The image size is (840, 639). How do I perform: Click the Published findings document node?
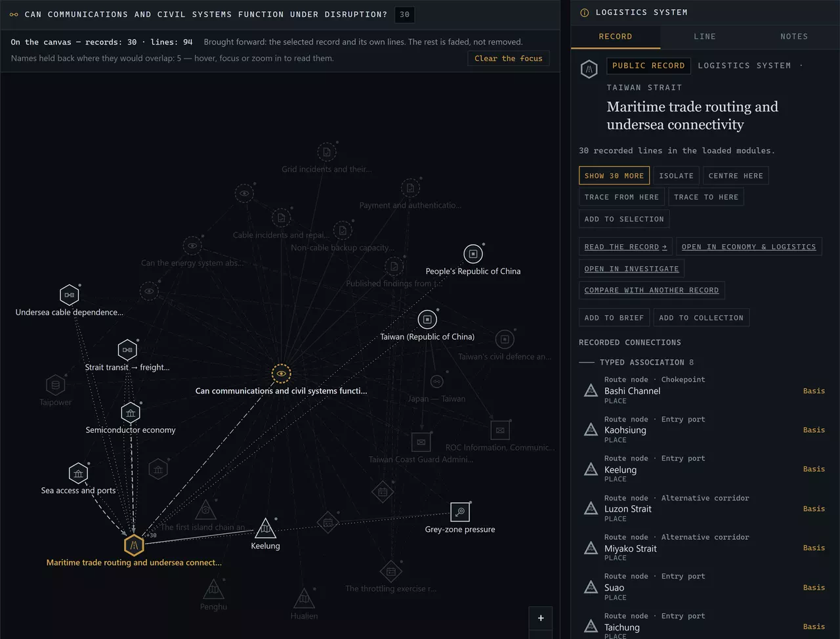click(394, 267)
